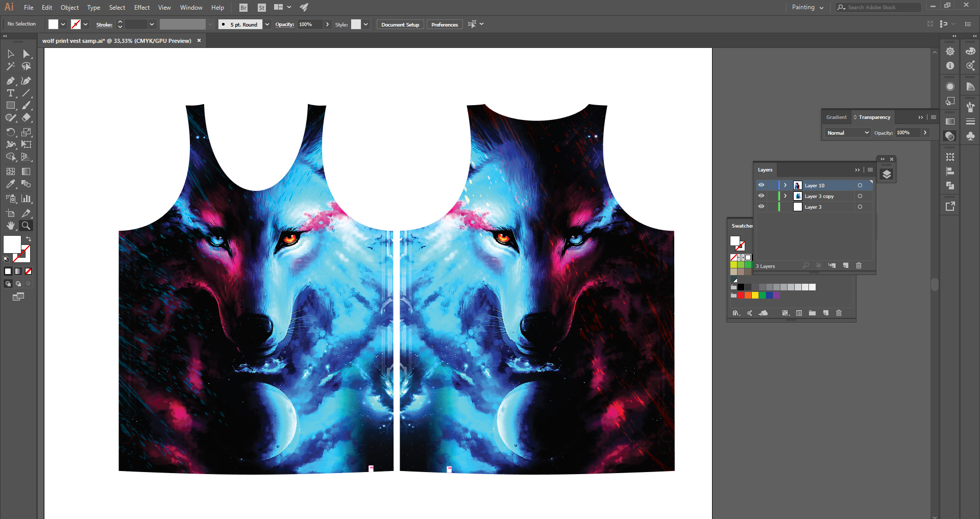Select the Rectangle tool

pos(11,105)
